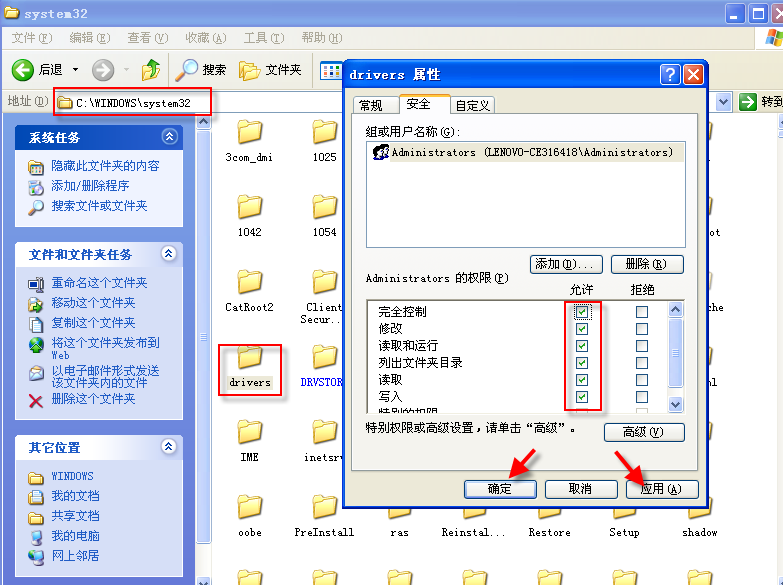This screenshot has height=585, width=783.
Task: Click 添加/删除程序 link
Action: (90, 186)
